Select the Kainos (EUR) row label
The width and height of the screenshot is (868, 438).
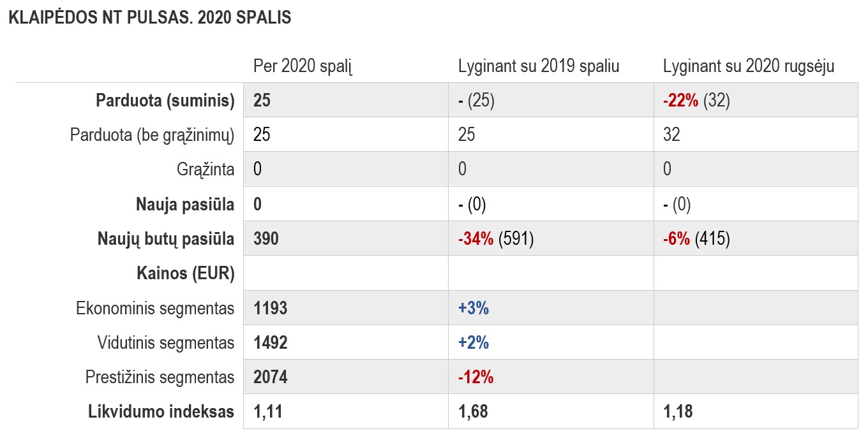pyautogui.click(x=186, y=274)
